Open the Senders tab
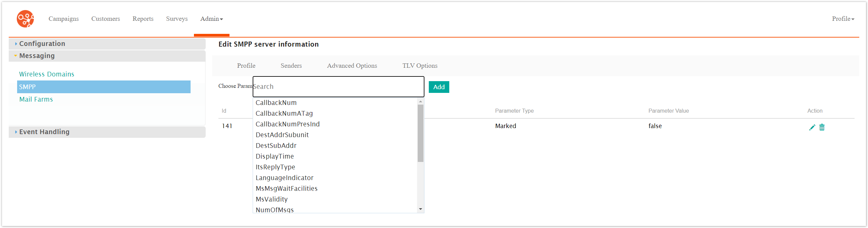 [291, 66]
